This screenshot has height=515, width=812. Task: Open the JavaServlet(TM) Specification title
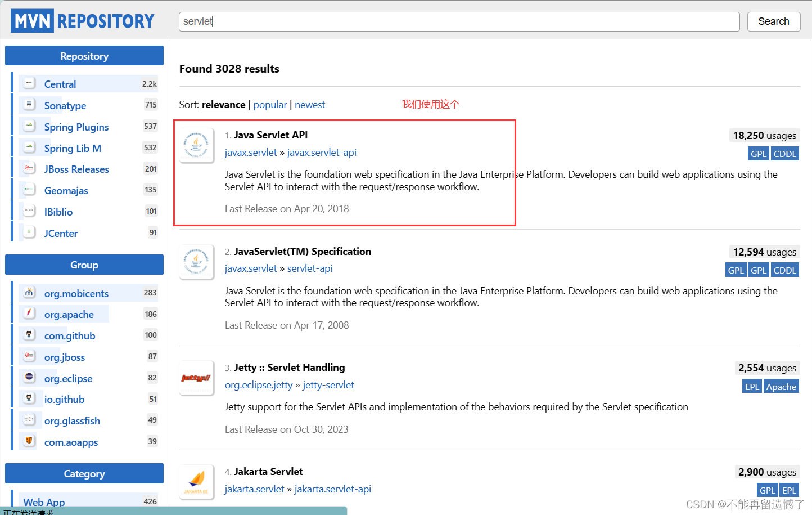303,252
